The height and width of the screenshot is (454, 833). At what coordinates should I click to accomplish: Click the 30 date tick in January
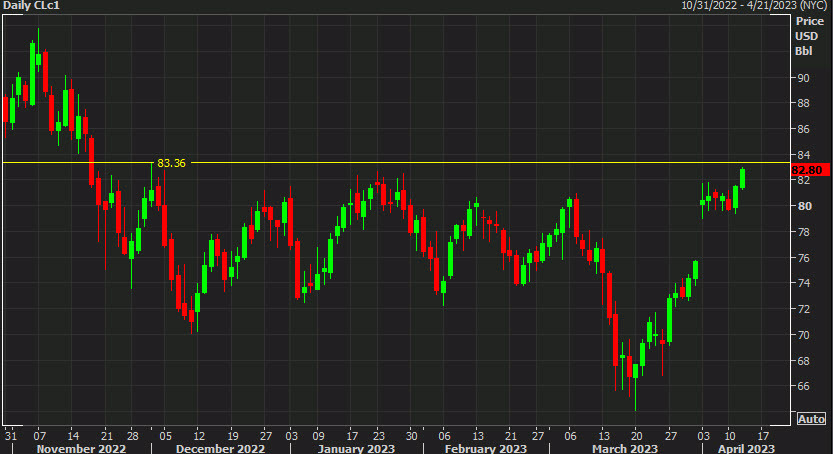[412, 436]
